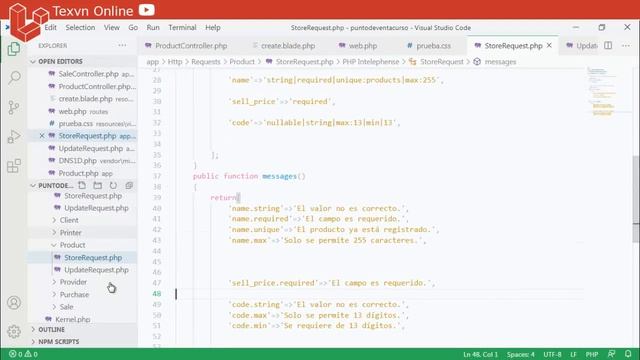Open the Terminal menu
The image size is (640, 360).
point(182,27)
